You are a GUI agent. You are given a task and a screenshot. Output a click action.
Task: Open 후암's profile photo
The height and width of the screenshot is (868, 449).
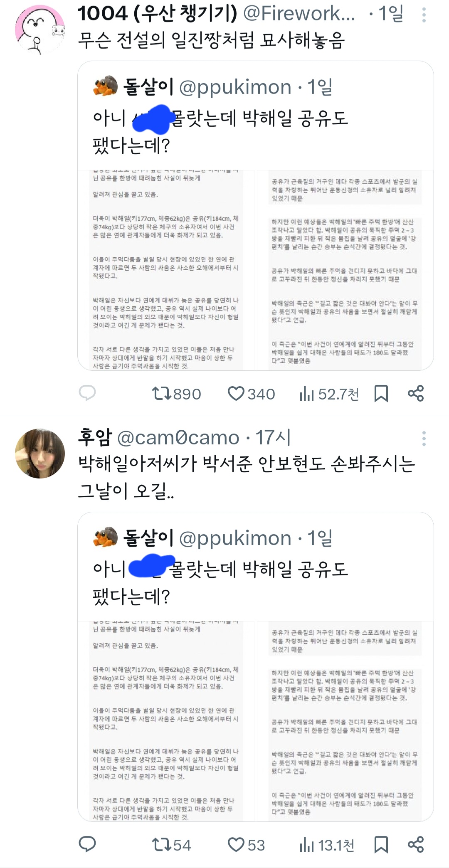[40, 454]
